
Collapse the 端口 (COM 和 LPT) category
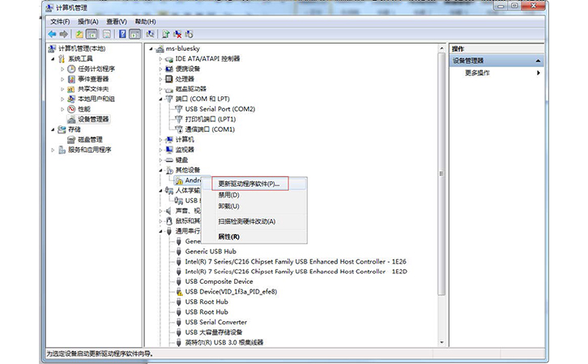160,99
